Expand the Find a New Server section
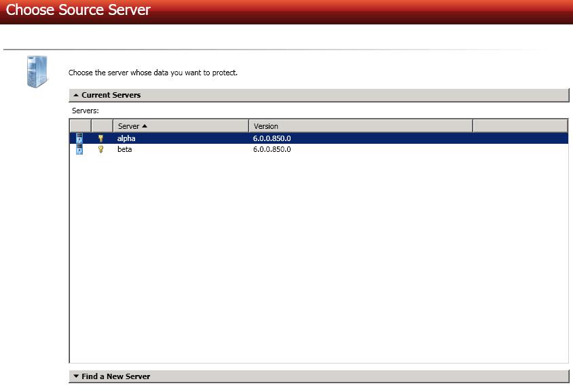 point(76,376)
